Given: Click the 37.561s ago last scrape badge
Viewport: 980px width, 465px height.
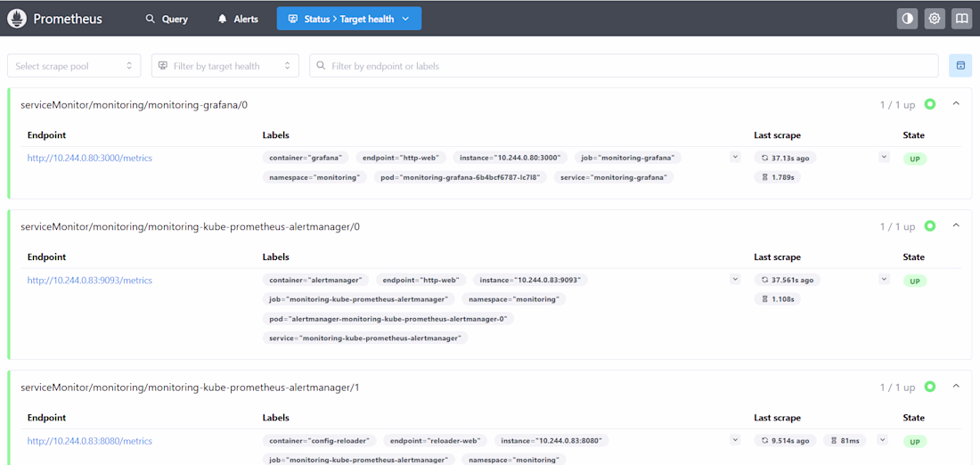Looking at the screenshot, I should [x=788, y=280].
